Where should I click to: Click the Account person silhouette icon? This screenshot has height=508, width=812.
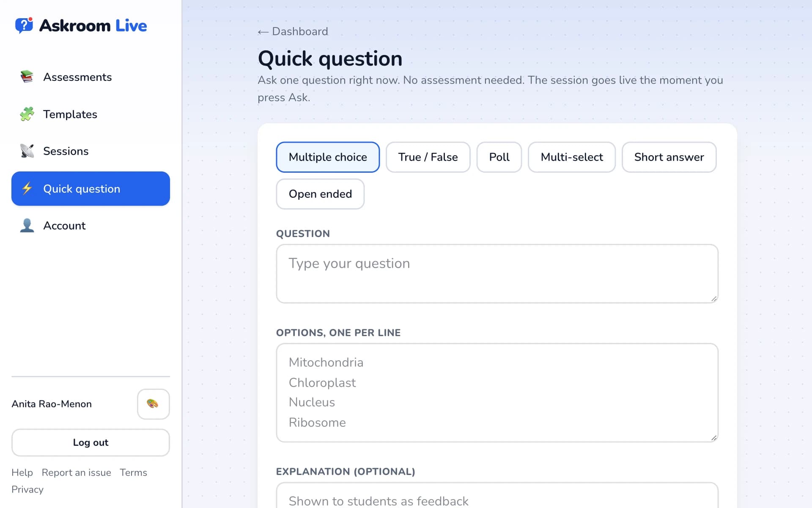pos(27,226)
